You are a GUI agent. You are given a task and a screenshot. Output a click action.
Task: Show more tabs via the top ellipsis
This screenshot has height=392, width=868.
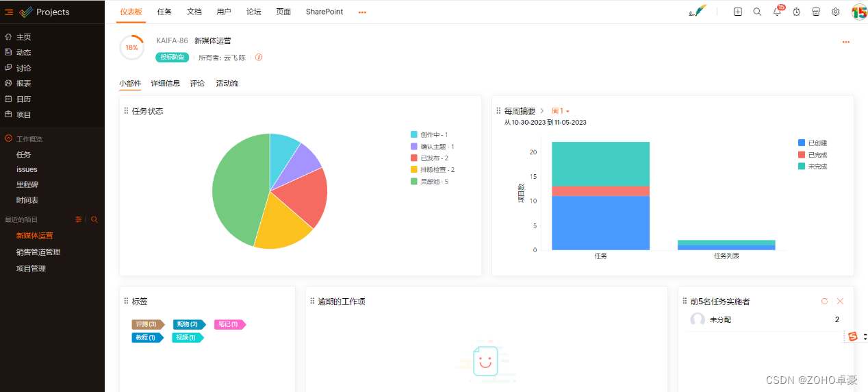[362, 12]
